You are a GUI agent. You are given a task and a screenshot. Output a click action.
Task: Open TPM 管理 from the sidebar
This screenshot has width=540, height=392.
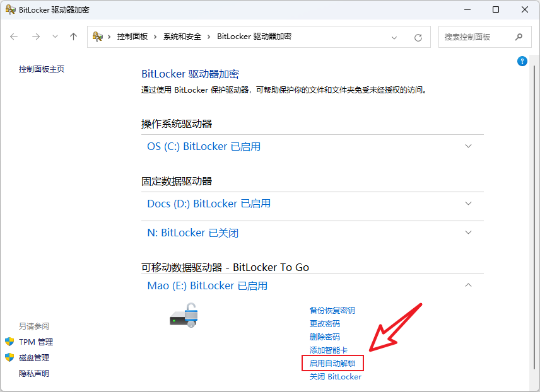pyautogui.click(x=36, y=342)
